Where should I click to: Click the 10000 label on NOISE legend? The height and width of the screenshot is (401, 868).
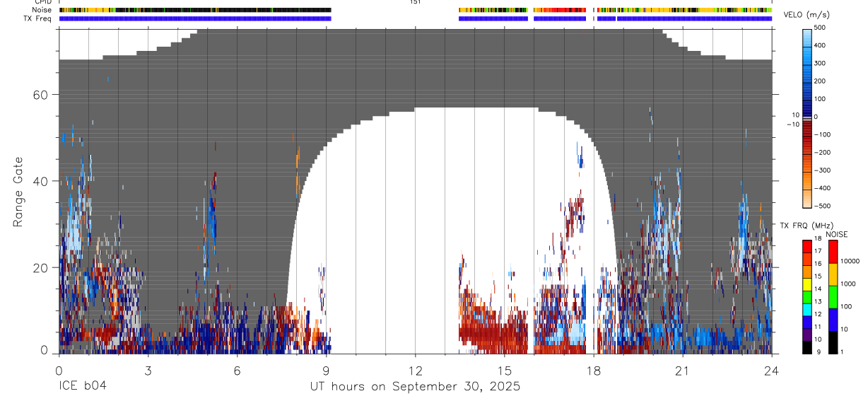(850, 262)
